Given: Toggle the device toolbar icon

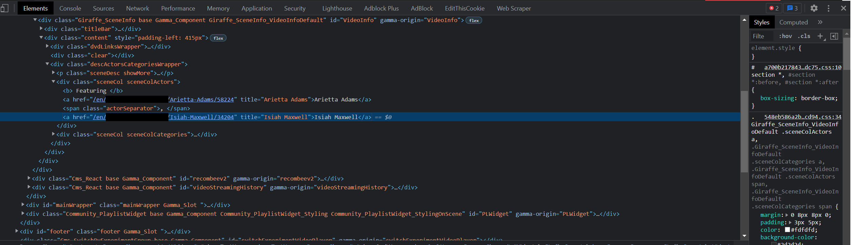Looking at the screenshot, I should (x=4, y=8).
